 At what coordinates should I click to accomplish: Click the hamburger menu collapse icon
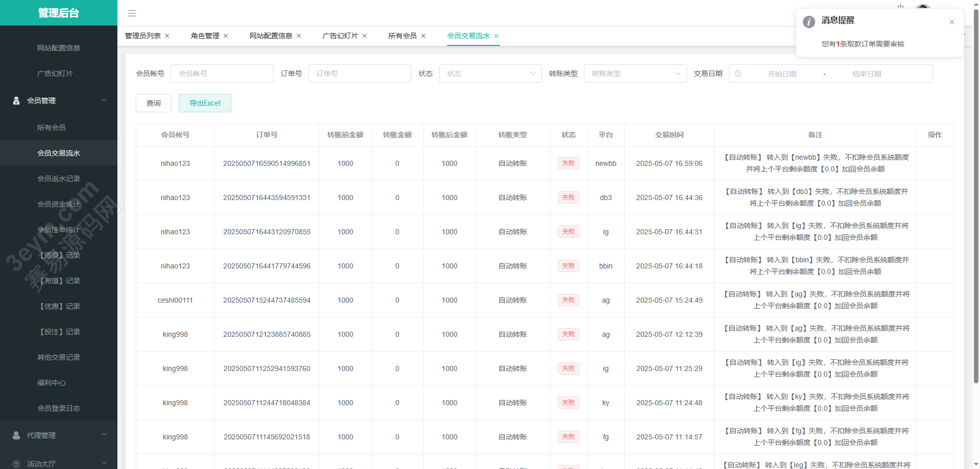132,13
